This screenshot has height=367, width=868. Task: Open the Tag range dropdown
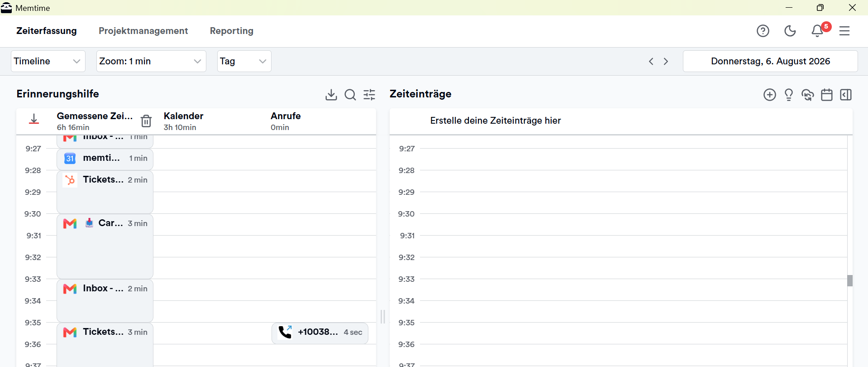(x=244, y=61)
